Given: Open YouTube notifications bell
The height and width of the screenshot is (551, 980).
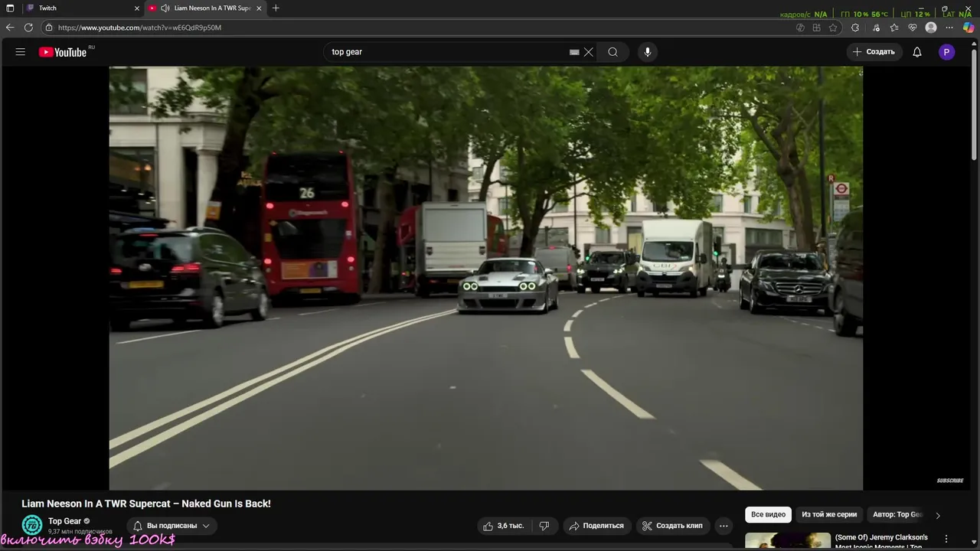Looking at the screenshot, I should (917, 52).
